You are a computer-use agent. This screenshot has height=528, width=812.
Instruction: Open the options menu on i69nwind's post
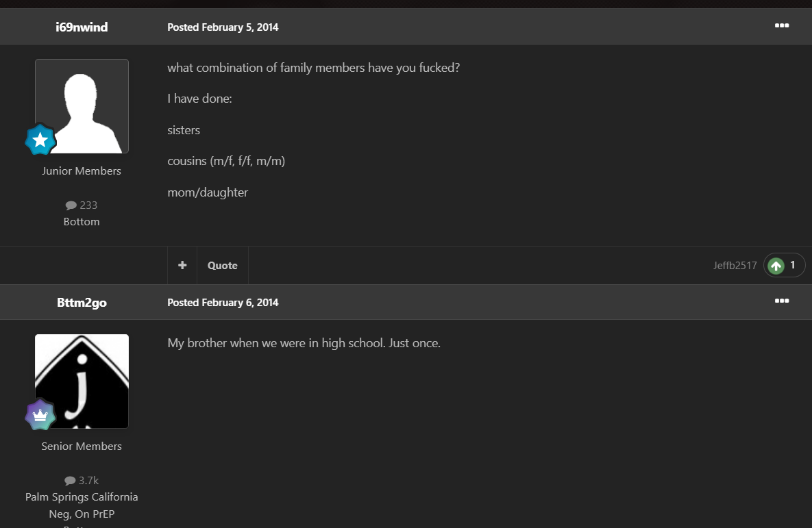781,25
